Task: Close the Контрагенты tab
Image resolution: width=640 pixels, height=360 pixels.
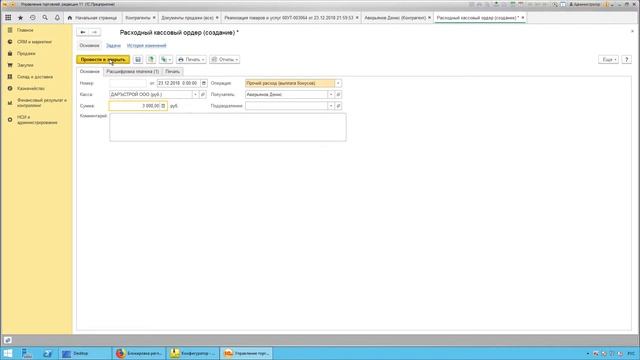Action: [154, 18]
